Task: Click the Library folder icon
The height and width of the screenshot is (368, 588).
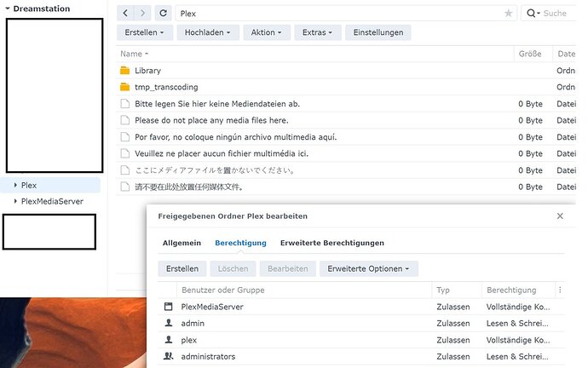Action: point(125,71)
